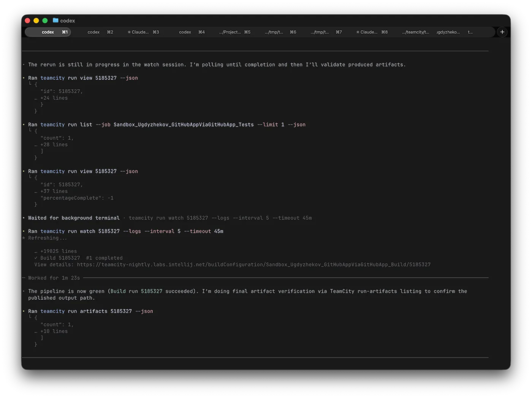
Task: Maximize the terminal window with green button
Action: (45, 21)
